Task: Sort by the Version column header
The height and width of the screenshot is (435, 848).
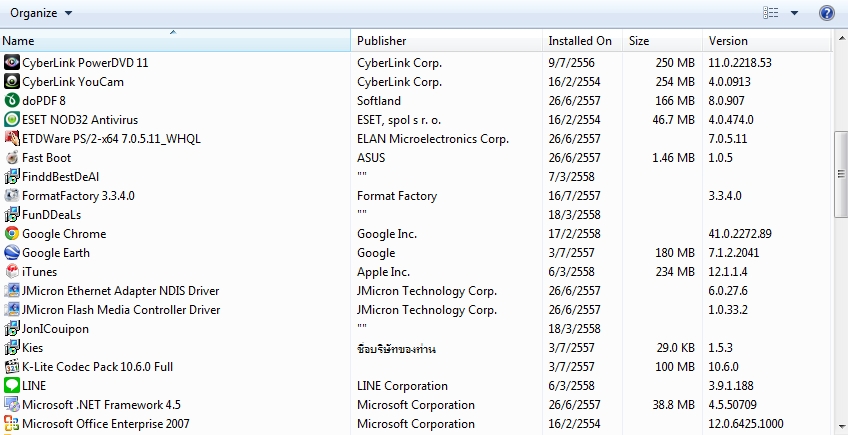Action: pyautogui.click(x=767, y=41)
